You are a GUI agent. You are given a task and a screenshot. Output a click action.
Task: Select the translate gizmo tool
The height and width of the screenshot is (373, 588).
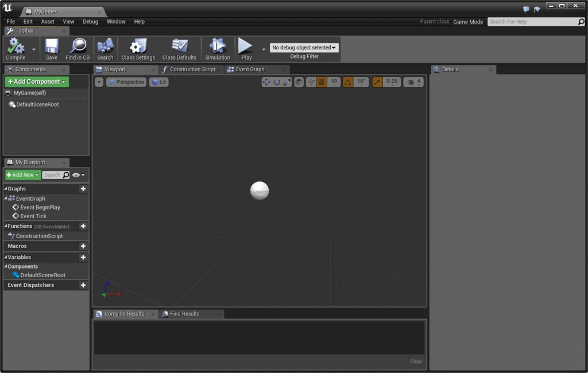coord(266,82)
